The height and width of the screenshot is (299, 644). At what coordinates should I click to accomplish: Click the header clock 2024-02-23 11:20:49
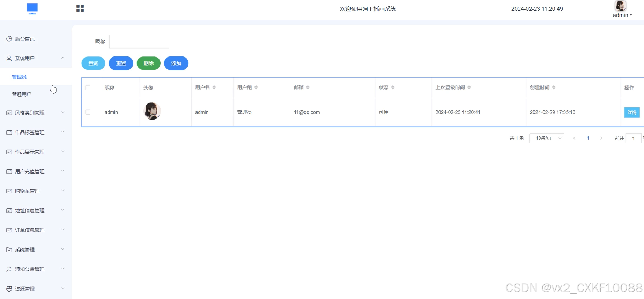(537, 9)
